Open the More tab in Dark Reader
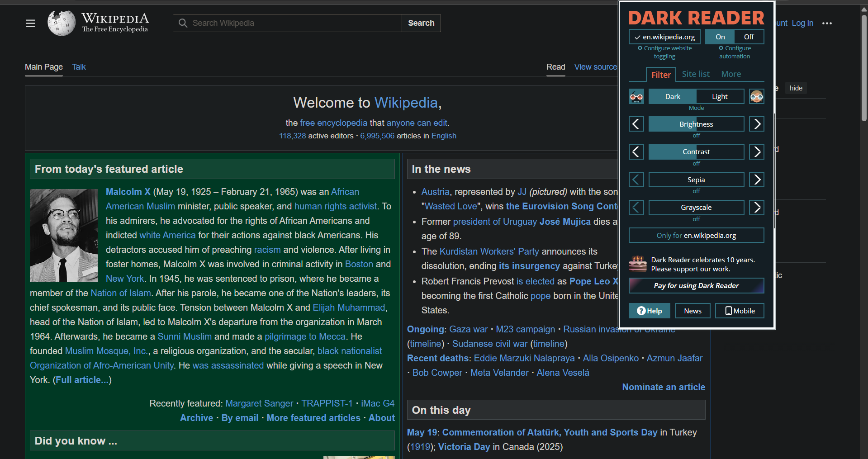This screenshot has width=868, height=459. tap(731, 74)
